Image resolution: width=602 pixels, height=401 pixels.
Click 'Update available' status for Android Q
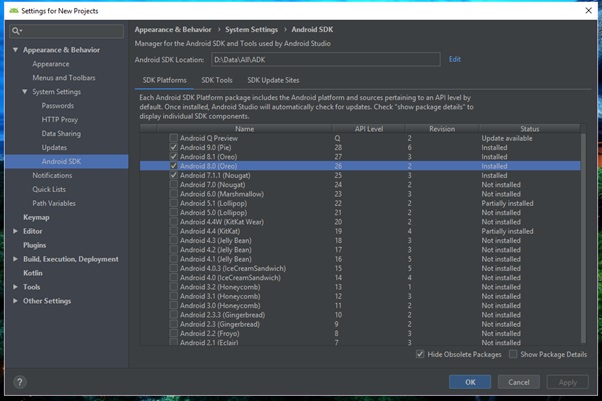pos(507,138)
